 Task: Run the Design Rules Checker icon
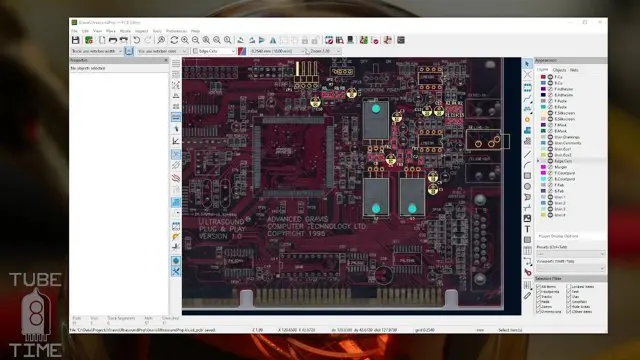click(x=375, y=40)
